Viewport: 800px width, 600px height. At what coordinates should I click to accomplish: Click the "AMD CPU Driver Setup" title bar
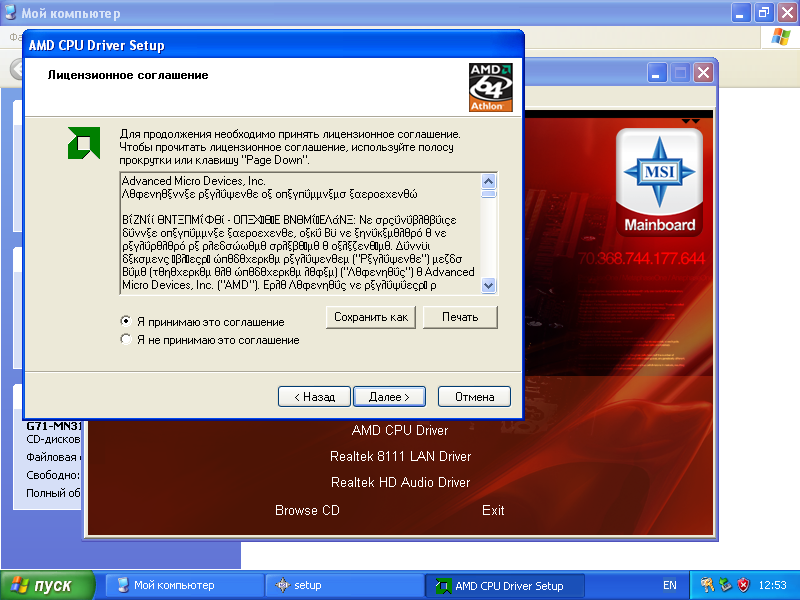click(x=273, y=45)
